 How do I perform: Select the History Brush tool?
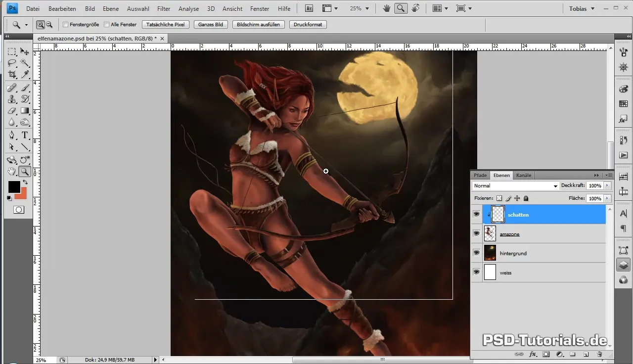pos(25,99)
